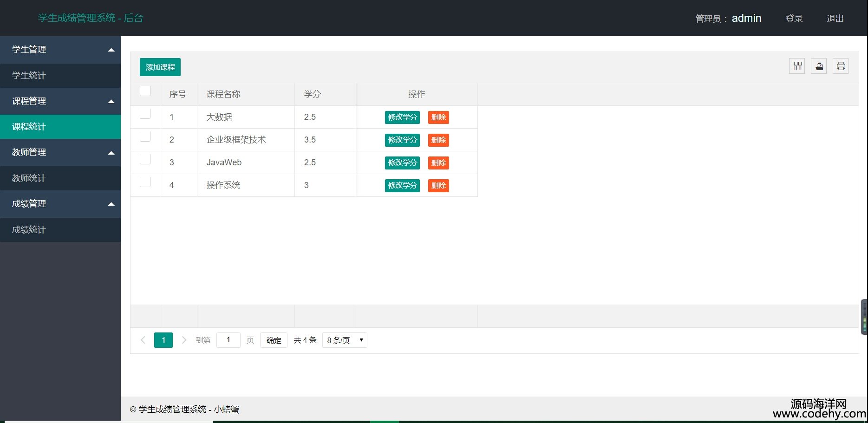Image resolution: width=868 pixels, height=423 pixels.
Task: Select 课程统计 in the sidebar
Action: 60,126
